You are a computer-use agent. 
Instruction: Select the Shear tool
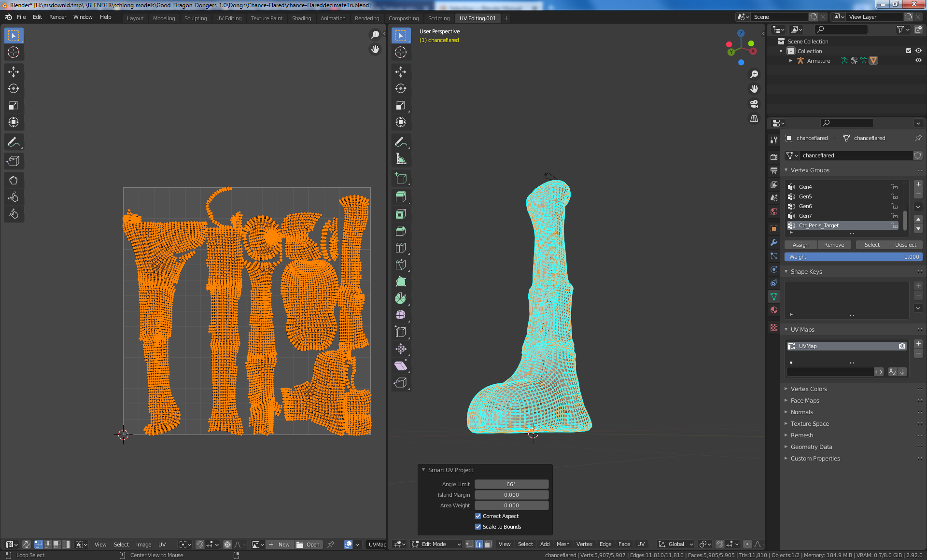click(x=401, y=366)
